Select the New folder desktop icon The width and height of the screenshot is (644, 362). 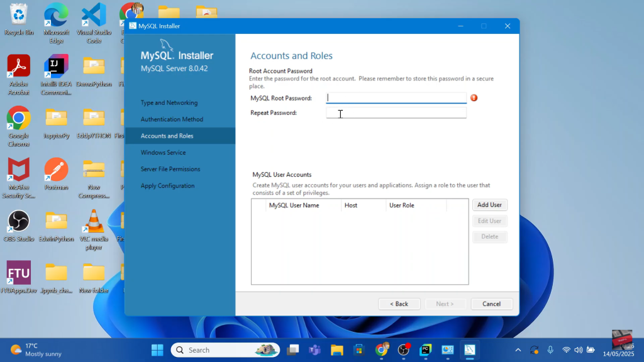[x=94, y=278]
